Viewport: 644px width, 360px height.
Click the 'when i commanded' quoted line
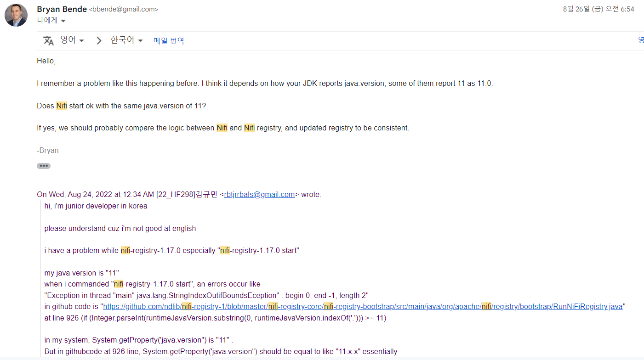click(x=153, y=285)
